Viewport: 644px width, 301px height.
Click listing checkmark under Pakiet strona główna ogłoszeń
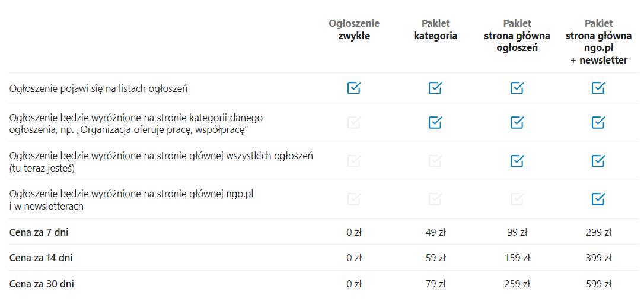click(x=517, y=88)
